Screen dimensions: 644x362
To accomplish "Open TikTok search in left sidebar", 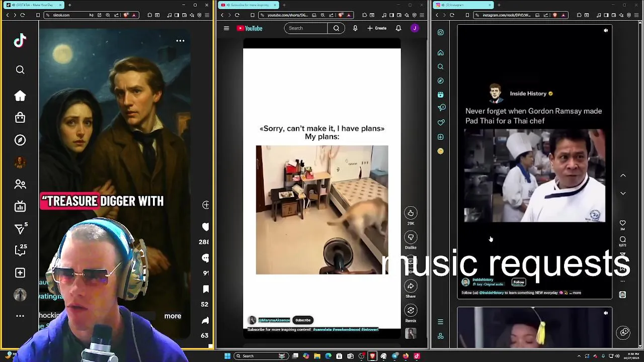I will 20,70.
